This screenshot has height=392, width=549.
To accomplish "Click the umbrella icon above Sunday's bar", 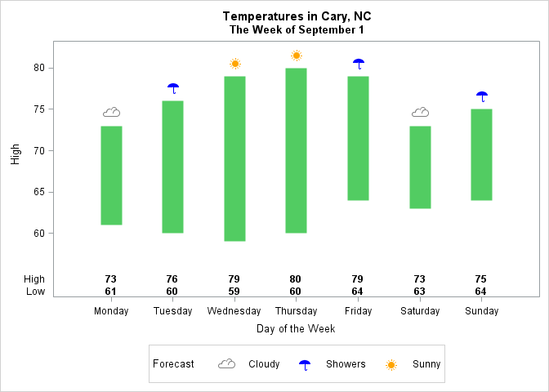I will tap(482, 96).
